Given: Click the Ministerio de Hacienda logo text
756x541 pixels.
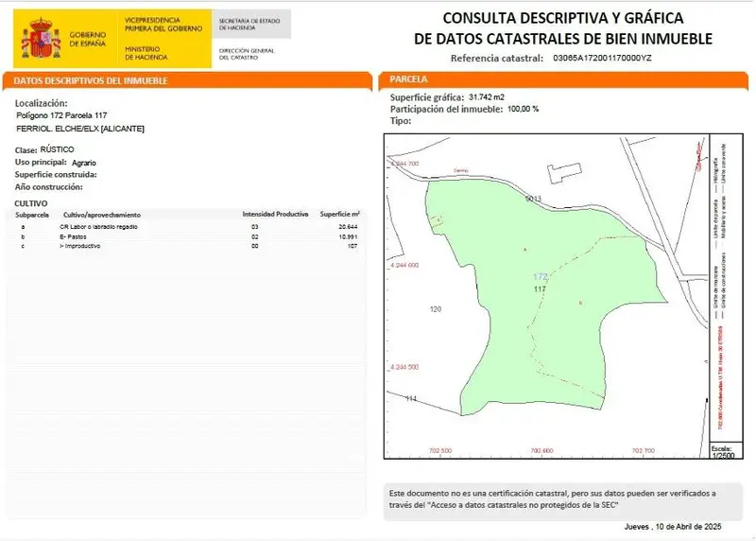Looking at the screenshot, I should coord(146,53).
